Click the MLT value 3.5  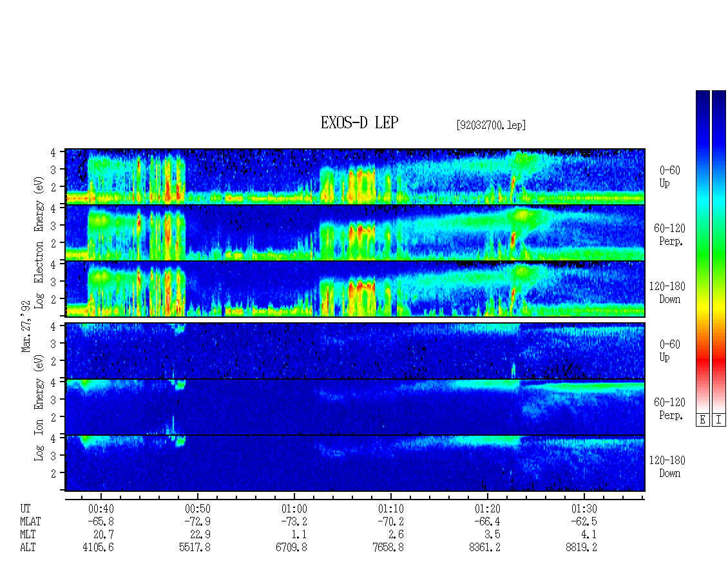[492, 535]
